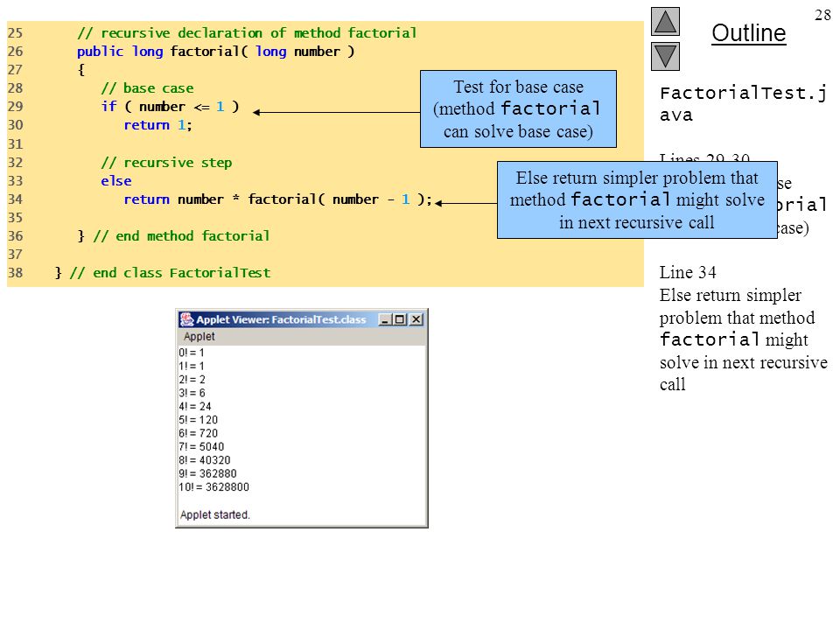Click the 'Applet started.' status text
840x630 pixels.
pyautogui.click(x=215, y=514)
